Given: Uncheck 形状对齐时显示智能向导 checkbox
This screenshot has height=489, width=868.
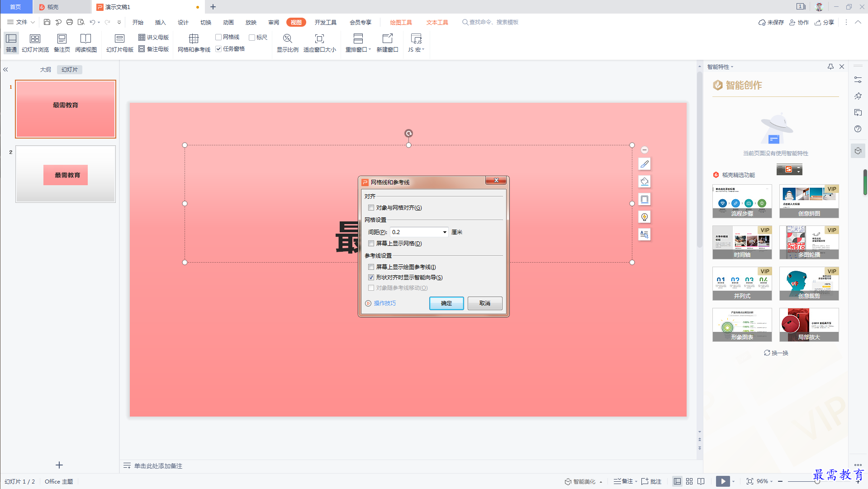Looking at the screenshot, I should (x=371, y=278).
